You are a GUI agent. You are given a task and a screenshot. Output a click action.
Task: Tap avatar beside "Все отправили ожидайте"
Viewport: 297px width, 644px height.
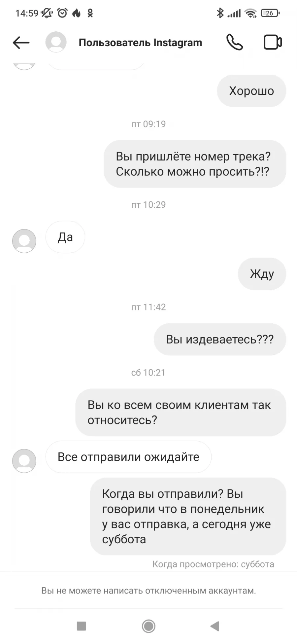[x=24, y=461]
